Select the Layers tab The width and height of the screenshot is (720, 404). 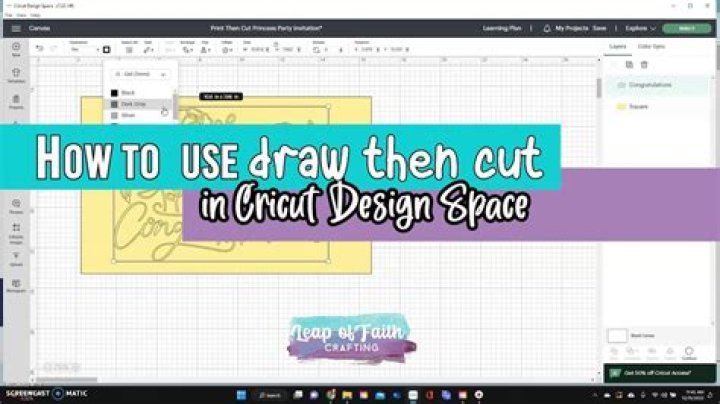(617, 46)
